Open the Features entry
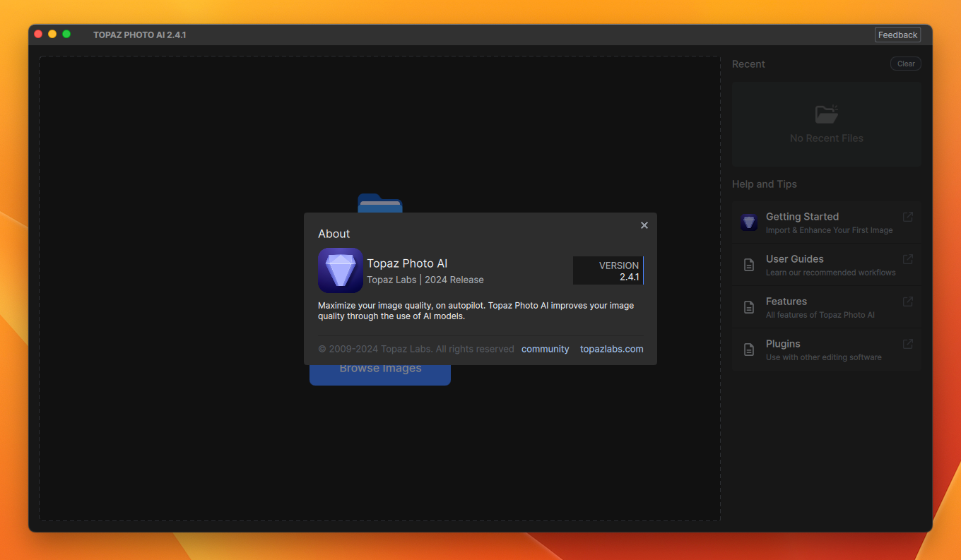 point(827,307)
